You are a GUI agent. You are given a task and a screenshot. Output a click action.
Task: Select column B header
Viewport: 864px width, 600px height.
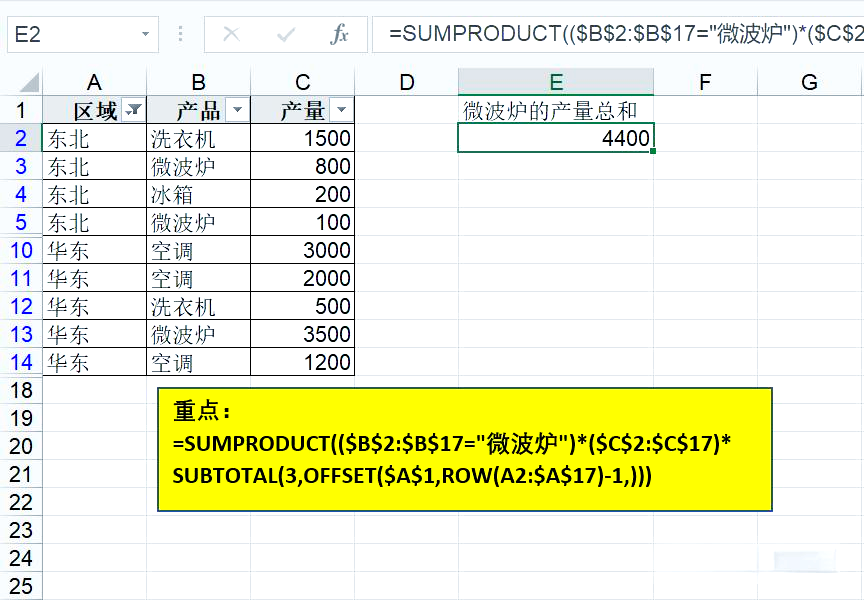coord(198,82)
